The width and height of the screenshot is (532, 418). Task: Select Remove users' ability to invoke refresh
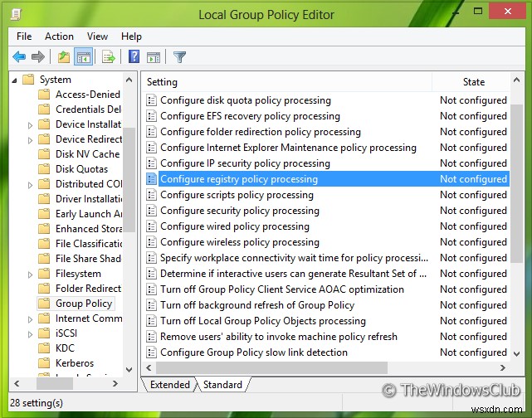click(x=279, y=337)
